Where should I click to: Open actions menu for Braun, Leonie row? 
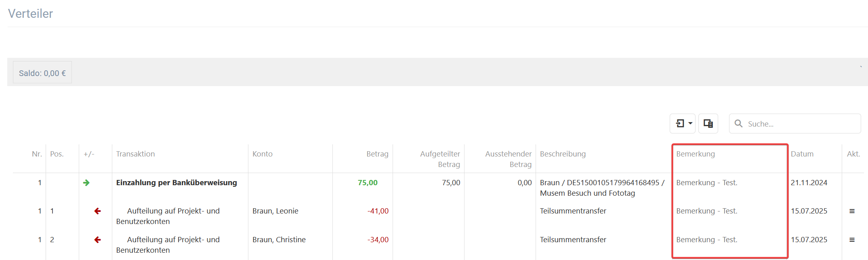[x=852, y=211]
